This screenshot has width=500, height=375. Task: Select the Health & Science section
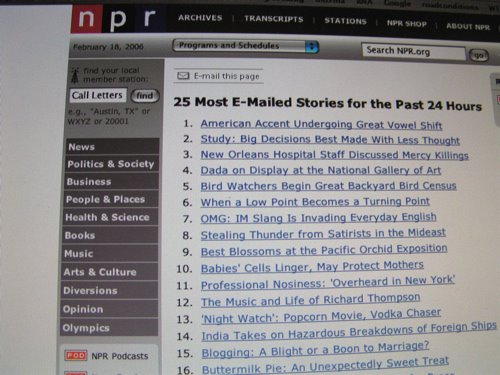tap(110, 217)
